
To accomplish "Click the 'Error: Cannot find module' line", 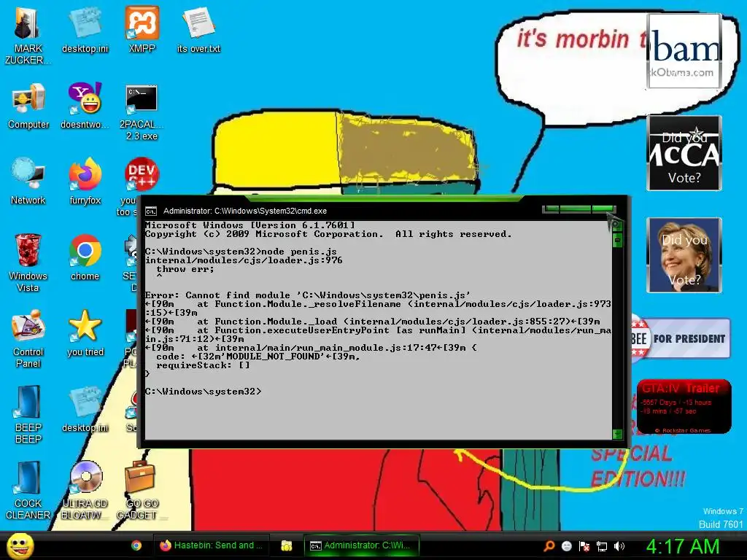I will pos(307,295).
